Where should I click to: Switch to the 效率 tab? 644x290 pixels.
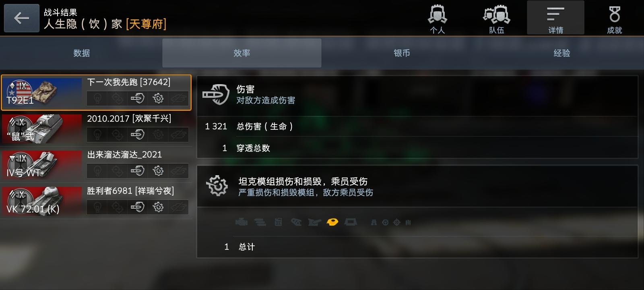pyautogui.click(x=242, y=53)
